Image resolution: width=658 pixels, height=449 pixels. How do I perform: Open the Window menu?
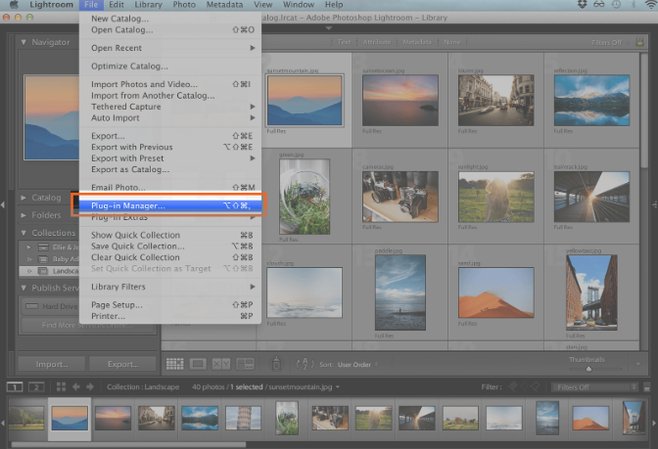298,5
